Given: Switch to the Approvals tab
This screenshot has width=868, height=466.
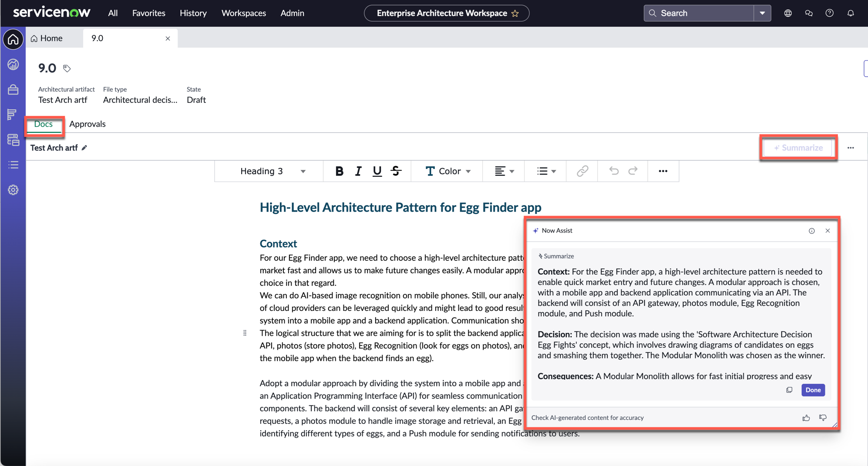Looking at the screenshot, I should tap(87, 124).
